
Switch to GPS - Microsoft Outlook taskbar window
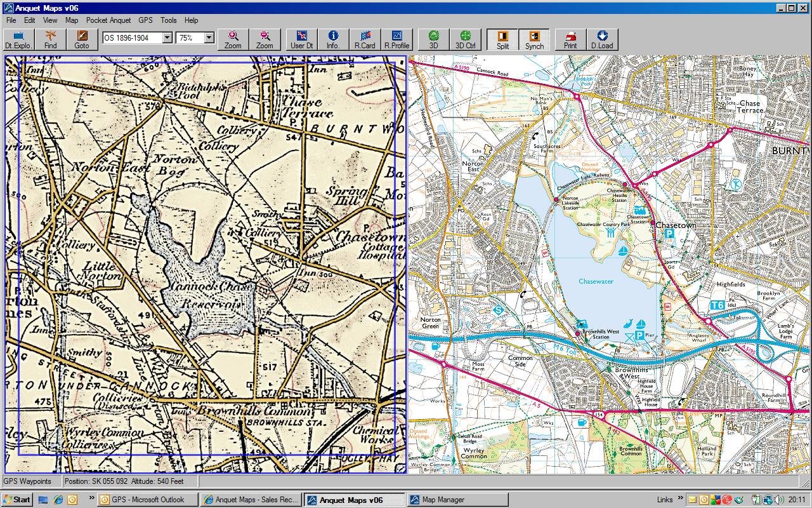(148, 500)
